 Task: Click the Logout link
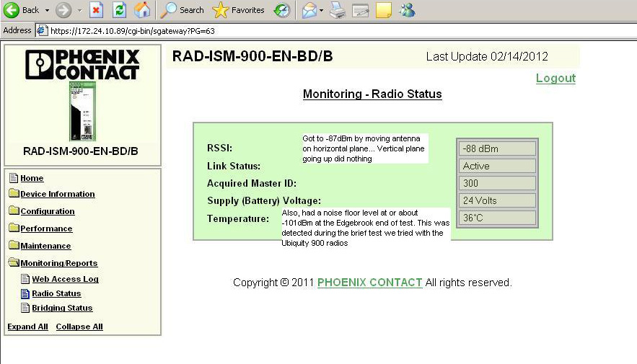pyautogui.click(x=555, y=78)
